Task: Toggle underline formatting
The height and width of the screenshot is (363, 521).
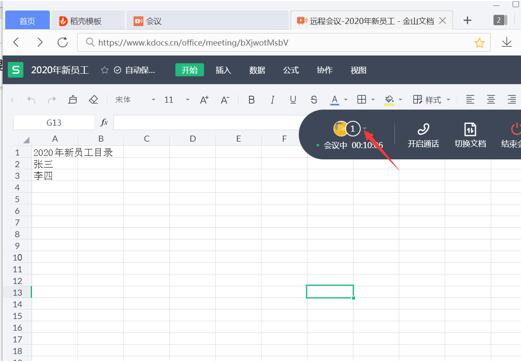Action: (x=293, y=100)
